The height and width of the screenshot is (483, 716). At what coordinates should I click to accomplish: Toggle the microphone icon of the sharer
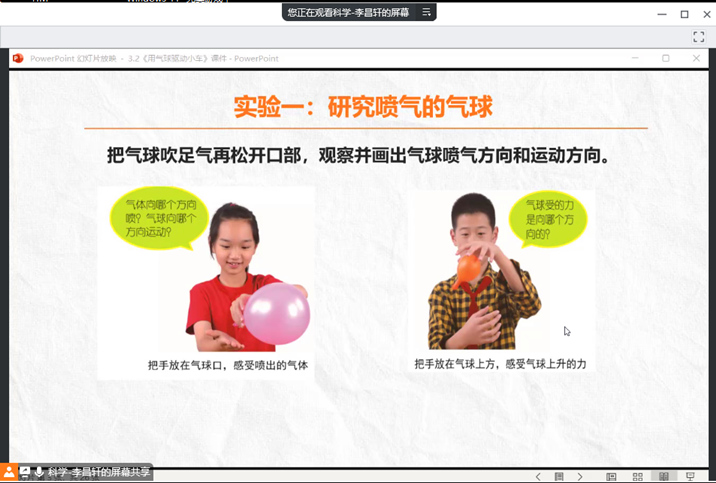pyautogui.click(x=40, y=472)
